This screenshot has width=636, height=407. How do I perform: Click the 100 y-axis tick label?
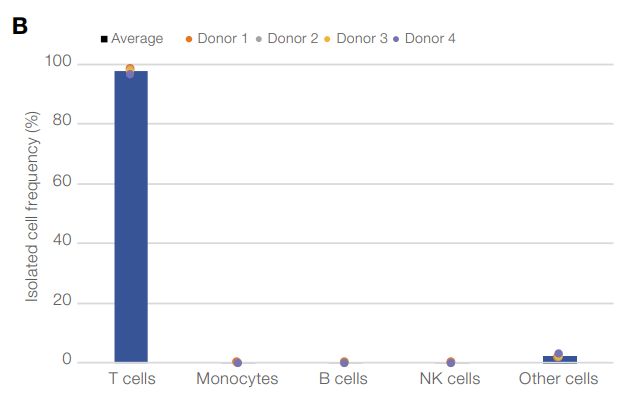[60, 63]
